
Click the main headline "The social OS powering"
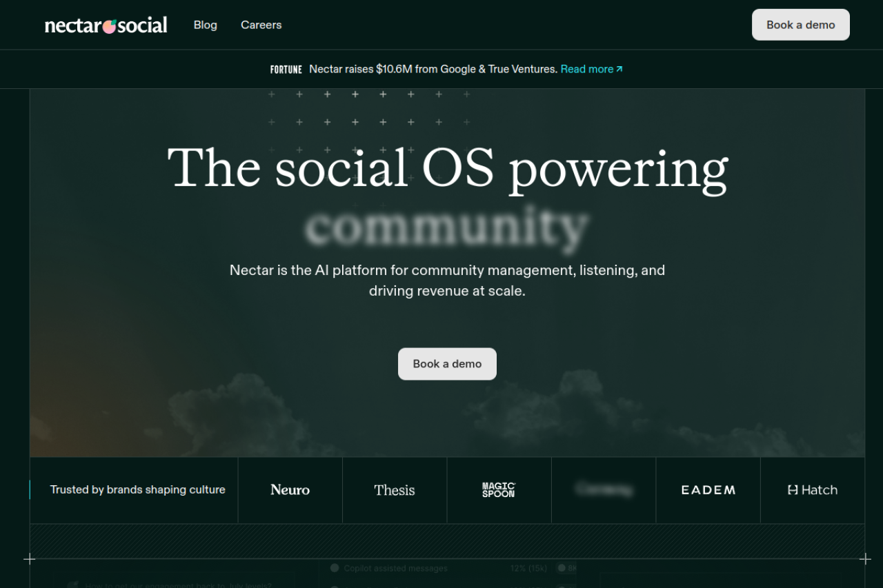pyautogui.click(x=447, y=168)
